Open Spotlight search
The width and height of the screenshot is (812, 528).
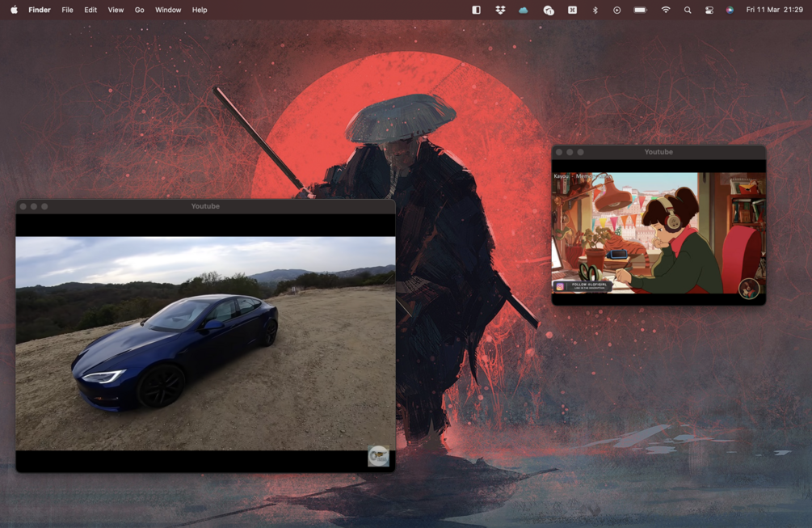point(688,10)
